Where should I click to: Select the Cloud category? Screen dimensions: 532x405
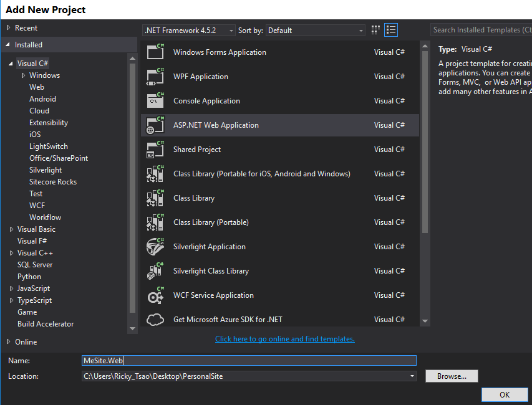tap(39, 111)
